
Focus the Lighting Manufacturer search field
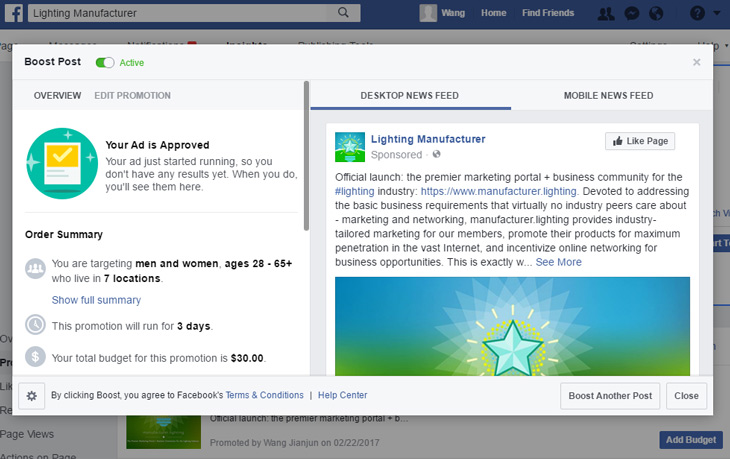[194, 13]
